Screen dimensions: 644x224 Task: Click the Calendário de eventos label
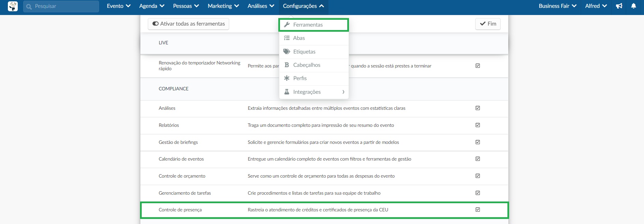[181, 159]
